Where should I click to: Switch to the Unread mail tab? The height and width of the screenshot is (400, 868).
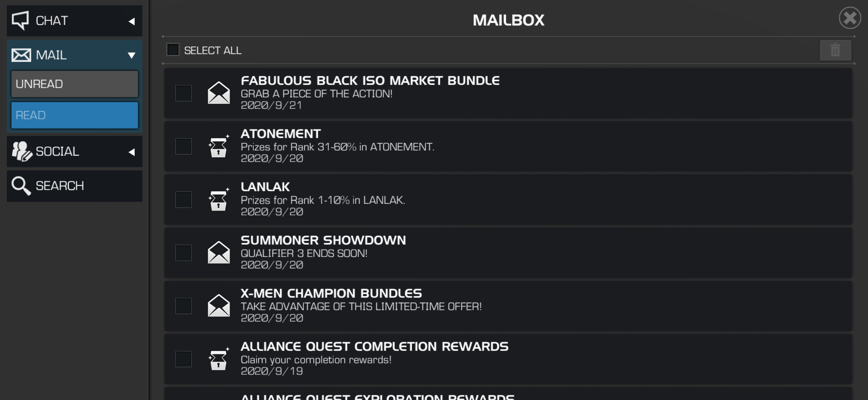coord(75,84)
